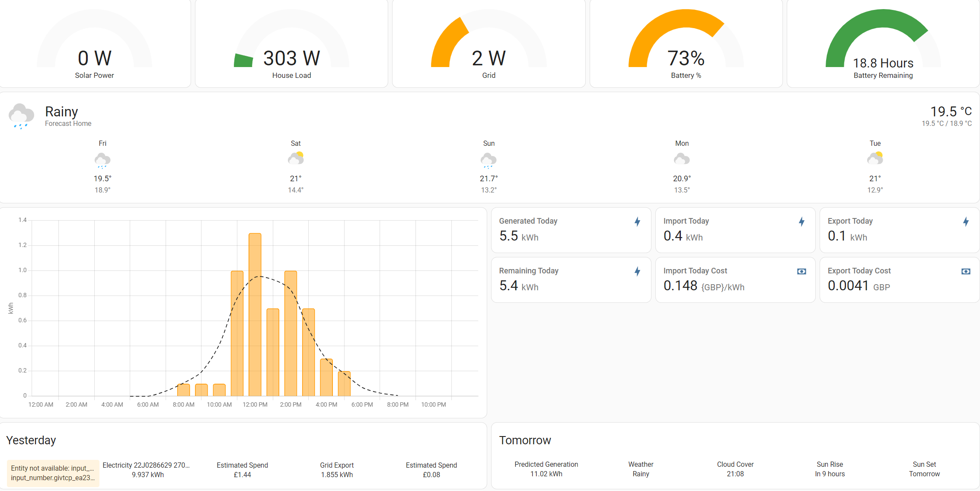
Task: Click the cash icon on Export Today Cost
Action: coord(966,272)
